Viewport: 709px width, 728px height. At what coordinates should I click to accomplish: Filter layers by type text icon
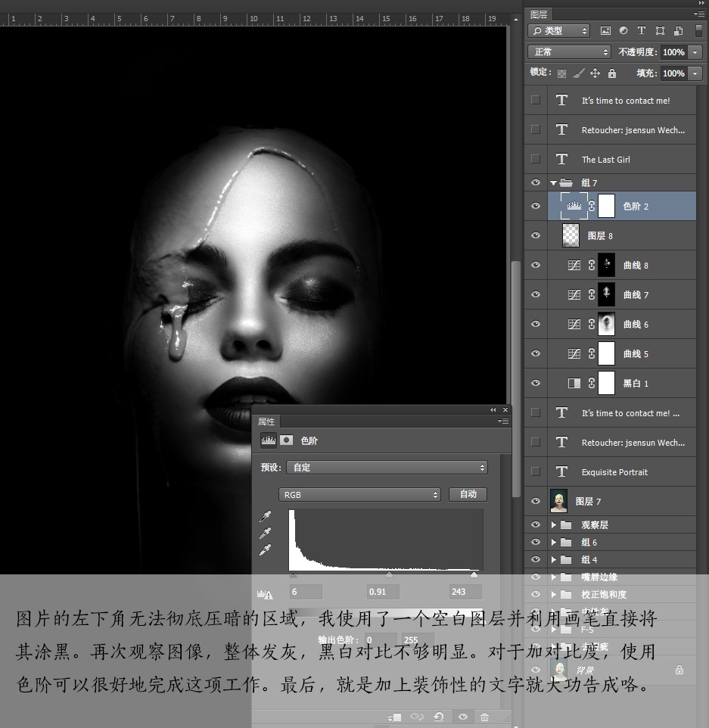pos(641,30)
